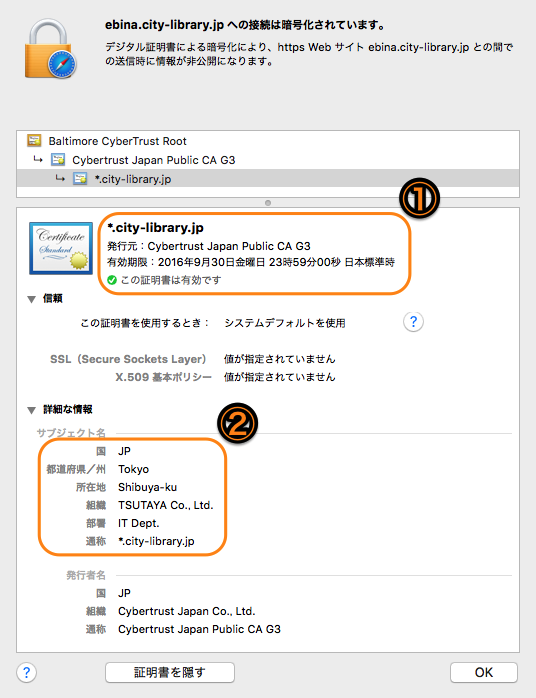Click 発行元 Cybertrust Japan Public CA G3 text
The width and height of the screenshot is (536, 698).
[x=209, y=246]
